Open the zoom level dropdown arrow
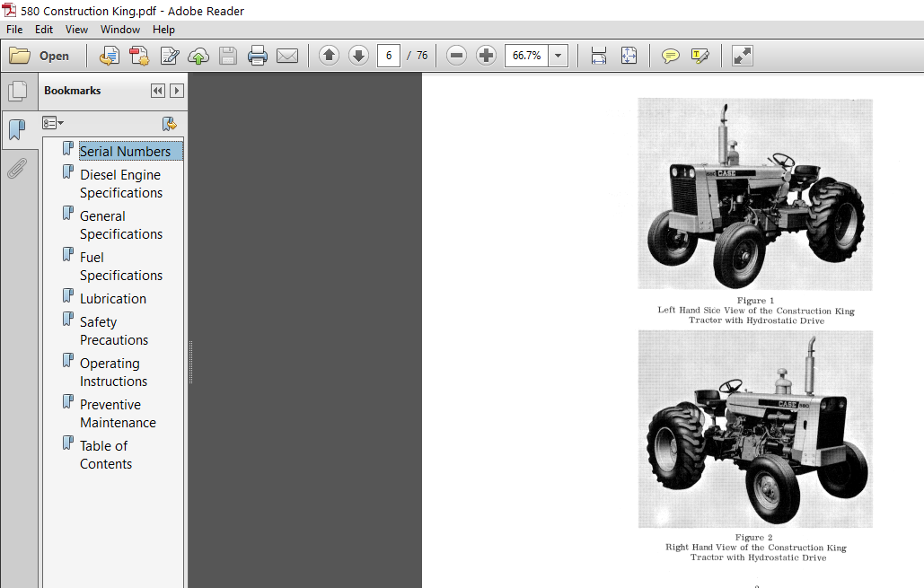 click(x=558, y=56)
